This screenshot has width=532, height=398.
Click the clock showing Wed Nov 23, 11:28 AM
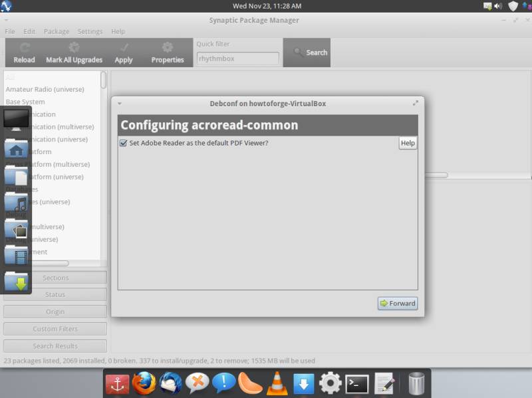coord(267,6)
